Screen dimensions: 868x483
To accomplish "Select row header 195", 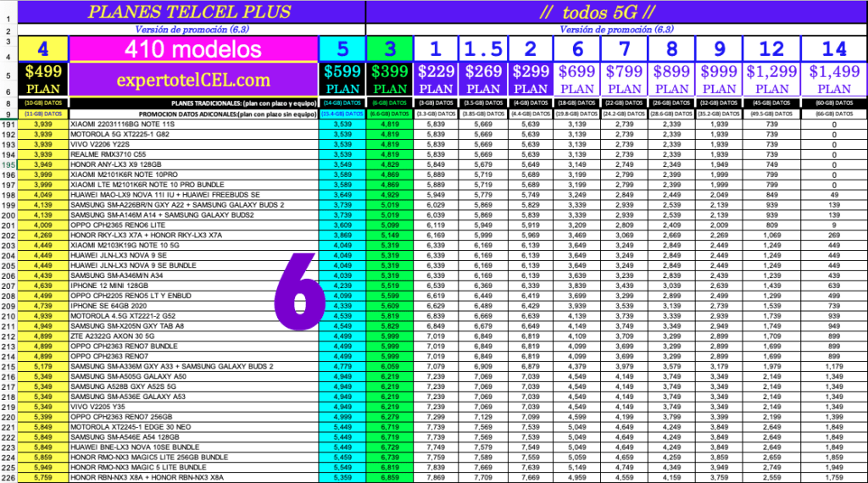I will point(9,164).
